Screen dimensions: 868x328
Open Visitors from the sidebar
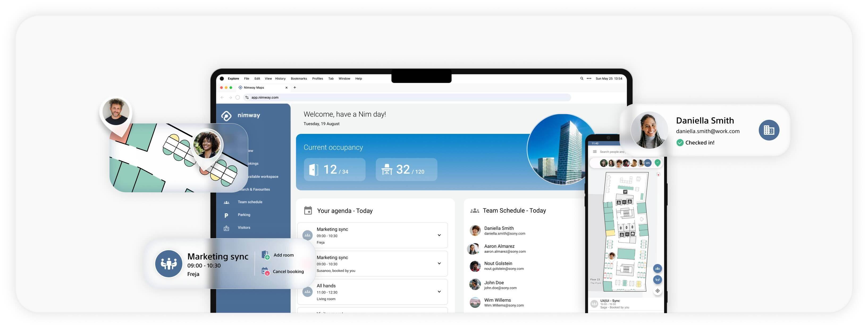pyautogui.click(x=244, y=228)
